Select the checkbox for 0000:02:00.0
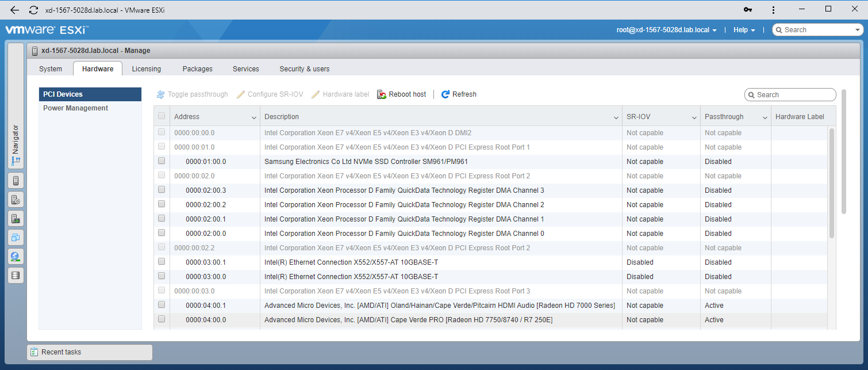The width and height of the screenshot is (868, 370). [x=162, y=232]
